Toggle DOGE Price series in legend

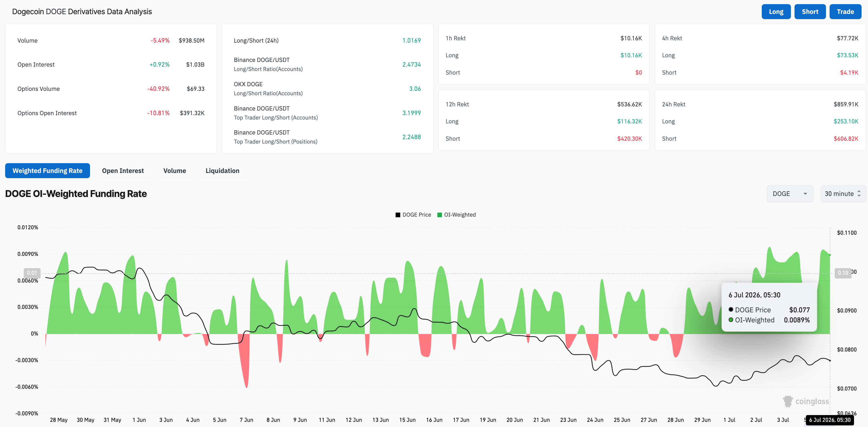click(413, 215)
